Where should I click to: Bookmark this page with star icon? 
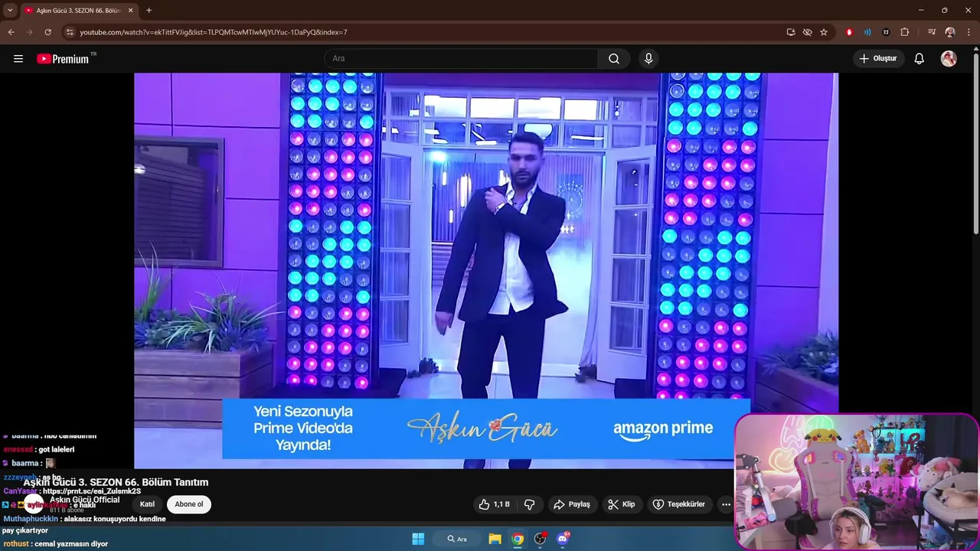824,32
